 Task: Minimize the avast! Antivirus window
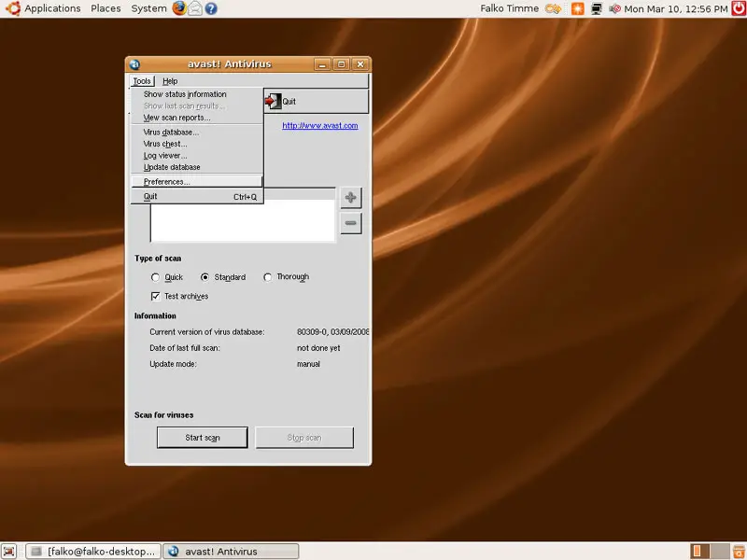[x=322, y=64]
